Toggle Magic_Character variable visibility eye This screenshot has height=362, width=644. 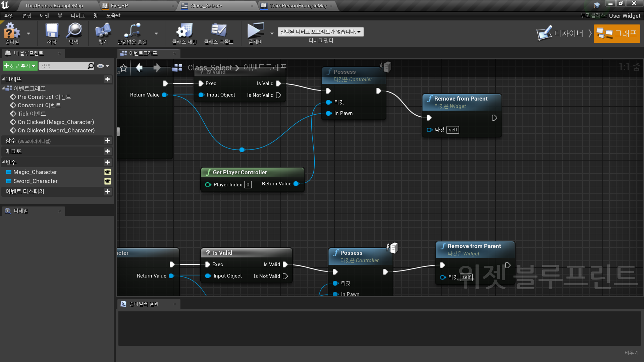click(107, 172)
